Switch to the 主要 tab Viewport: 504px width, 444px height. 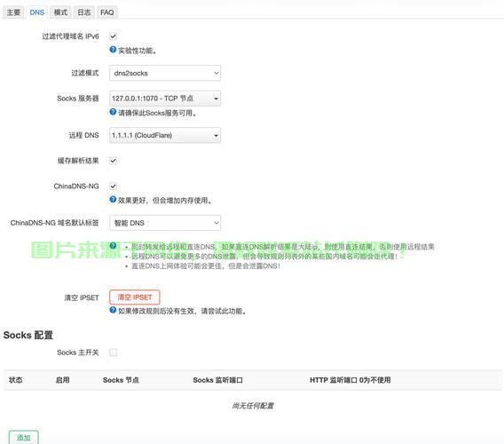pyautogui.click(x=13, y=12)
